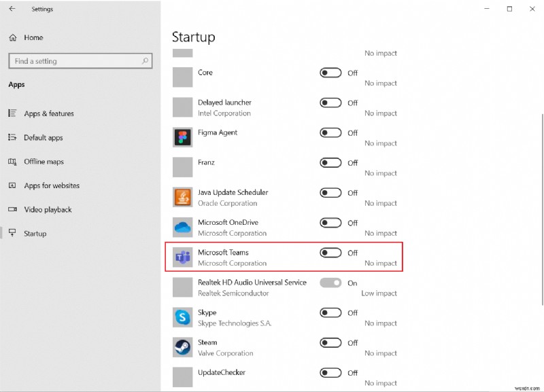Click the Microsoft Teams app icon
The height and width of the screenshot is (392, 544).
click(182, 257)
